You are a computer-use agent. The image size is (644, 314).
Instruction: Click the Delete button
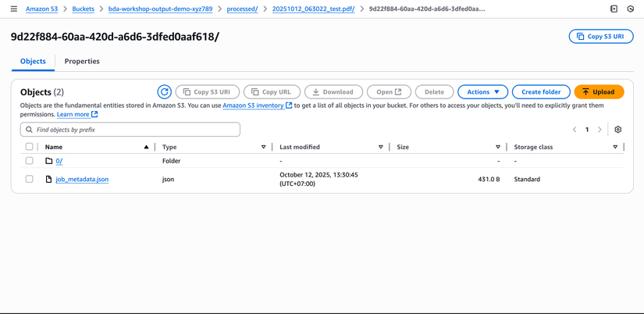point(435,92)
